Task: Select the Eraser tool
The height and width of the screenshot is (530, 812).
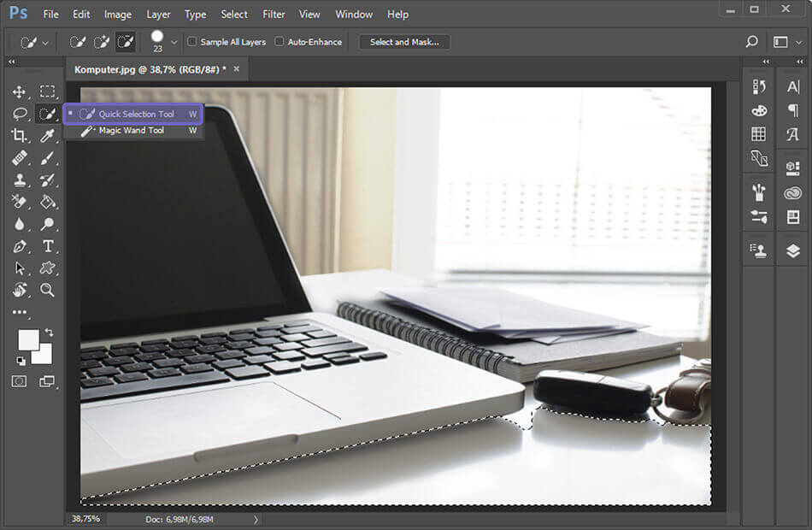Action: tap(19, 202)
